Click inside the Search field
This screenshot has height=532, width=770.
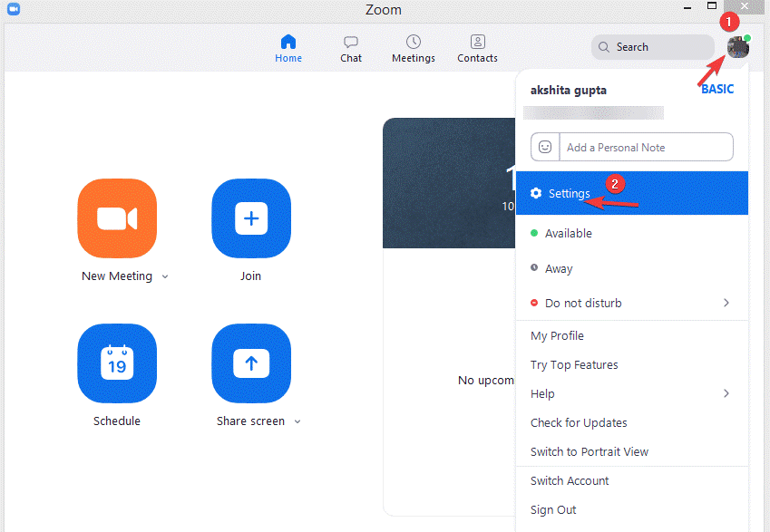point(658,46)
